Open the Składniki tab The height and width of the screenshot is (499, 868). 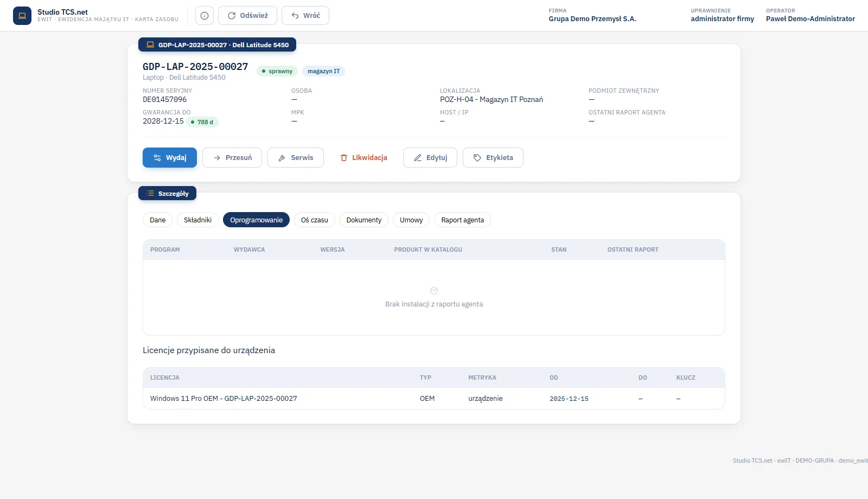[x=197, y=220]
